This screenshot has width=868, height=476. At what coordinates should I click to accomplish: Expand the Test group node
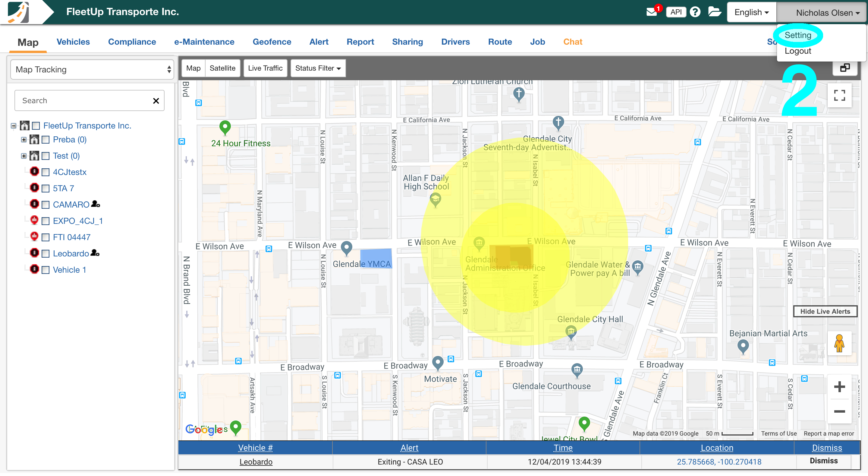pyautogui.click(x=24, y=156)
